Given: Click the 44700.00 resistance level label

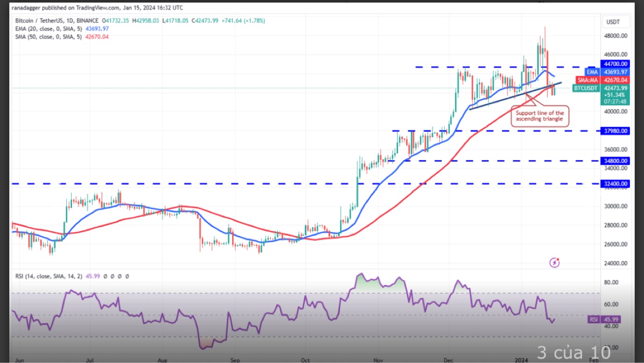Looking at the screenshot, I should point(615,64).
